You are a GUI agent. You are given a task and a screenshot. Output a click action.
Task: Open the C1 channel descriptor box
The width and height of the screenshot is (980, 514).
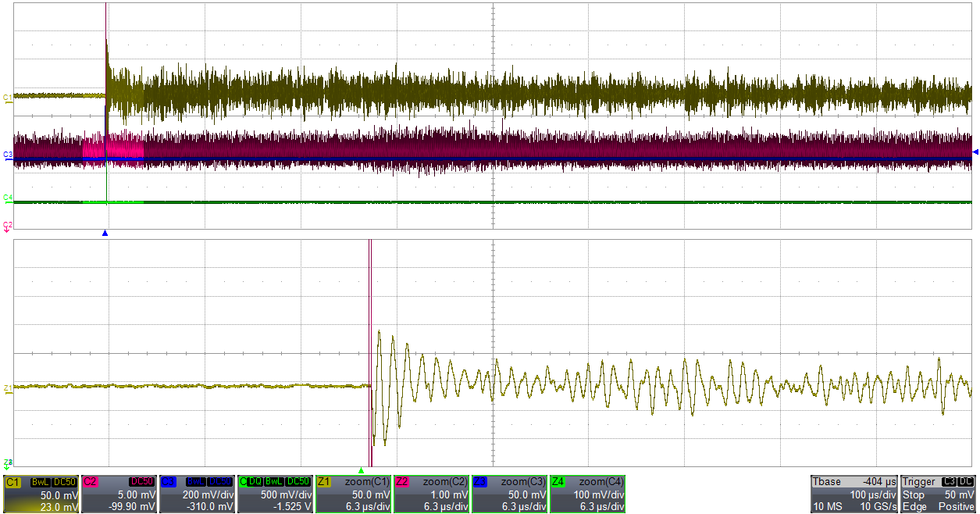[41, 494]
